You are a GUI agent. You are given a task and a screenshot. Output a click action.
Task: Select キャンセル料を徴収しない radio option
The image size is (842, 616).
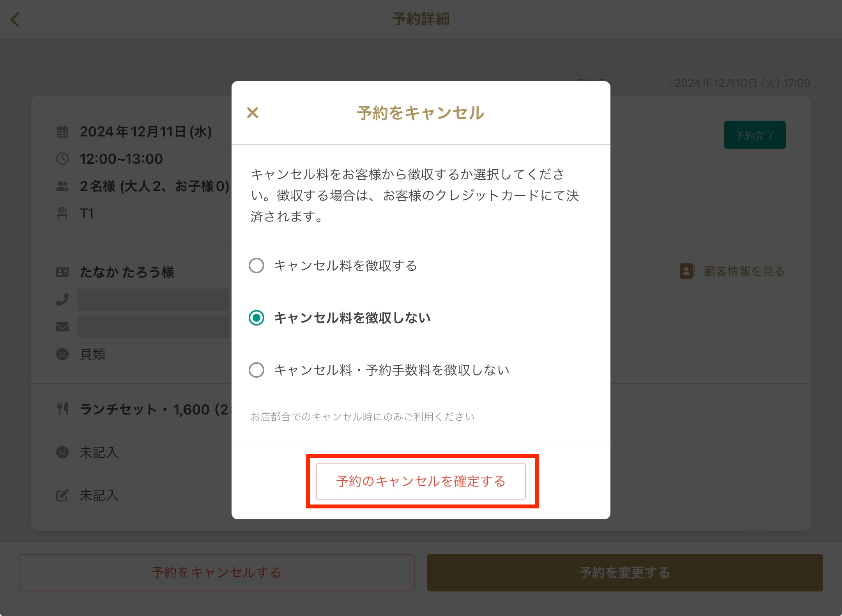pos(256,318)
